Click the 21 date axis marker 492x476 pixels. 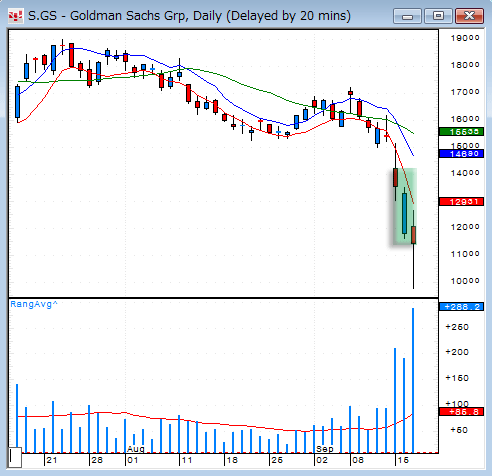[x=51, y=460]
